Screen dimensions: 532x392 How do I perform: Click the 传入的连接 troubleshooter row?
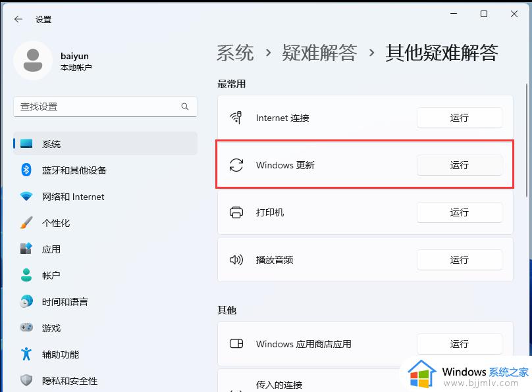(365, 381)
